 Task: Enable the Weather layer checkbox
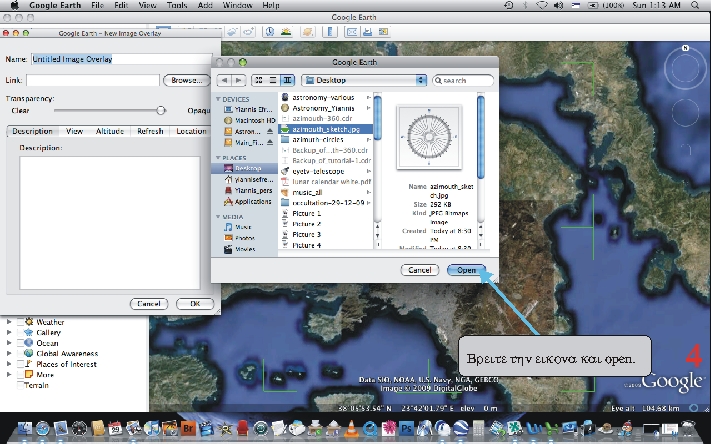pos(20,322)
